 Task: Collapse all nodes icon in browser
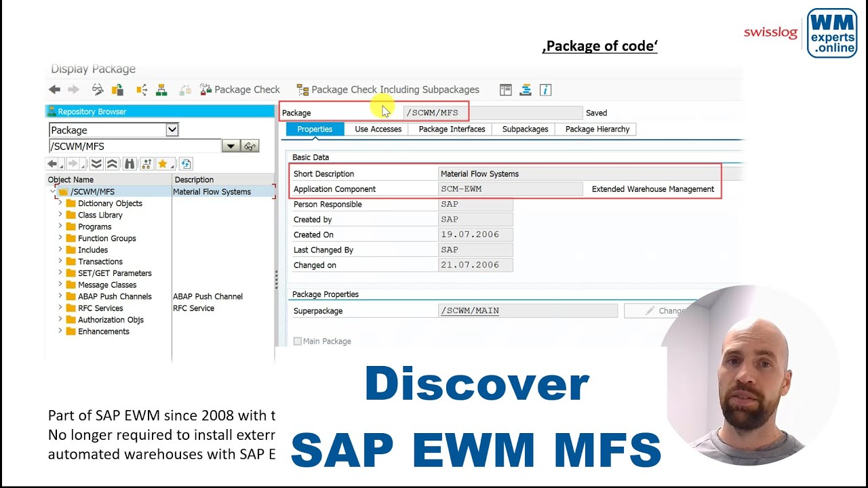click(113, 164)
